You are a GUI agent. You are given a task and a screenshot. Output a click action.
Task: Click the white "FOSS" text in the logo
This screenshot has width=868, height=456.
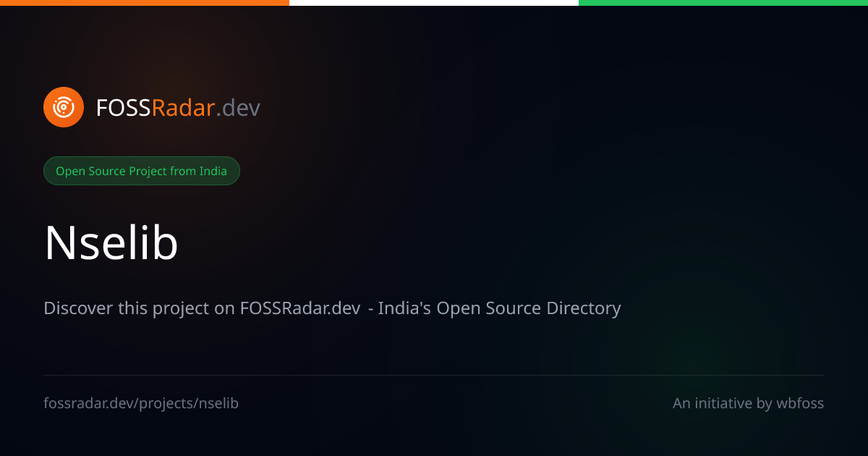[123, 108]
